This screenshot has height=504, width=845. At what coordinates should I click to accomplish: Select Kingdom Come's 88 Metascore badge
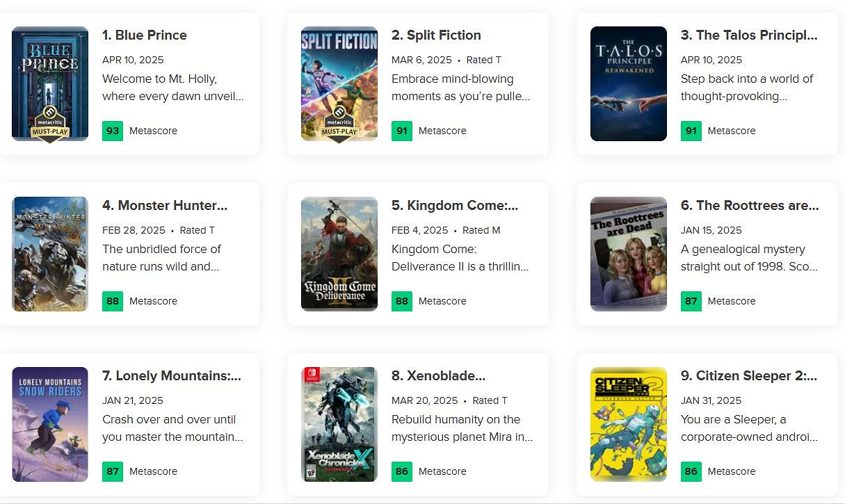[402, 301]
